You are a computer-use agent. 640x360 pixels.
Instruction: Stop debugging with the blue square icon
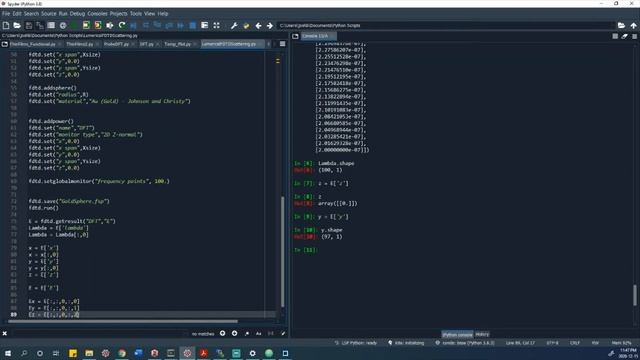point(193,25)
